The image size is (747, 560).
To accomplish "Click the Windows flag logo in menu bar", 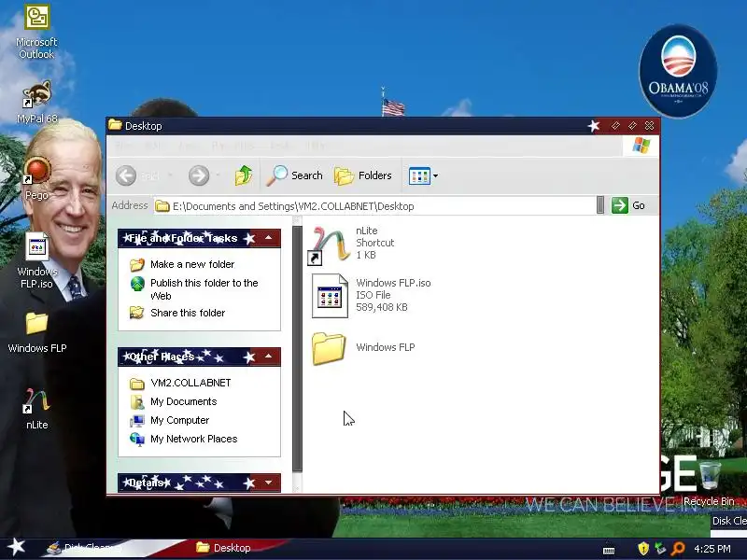I will (641, 146).
